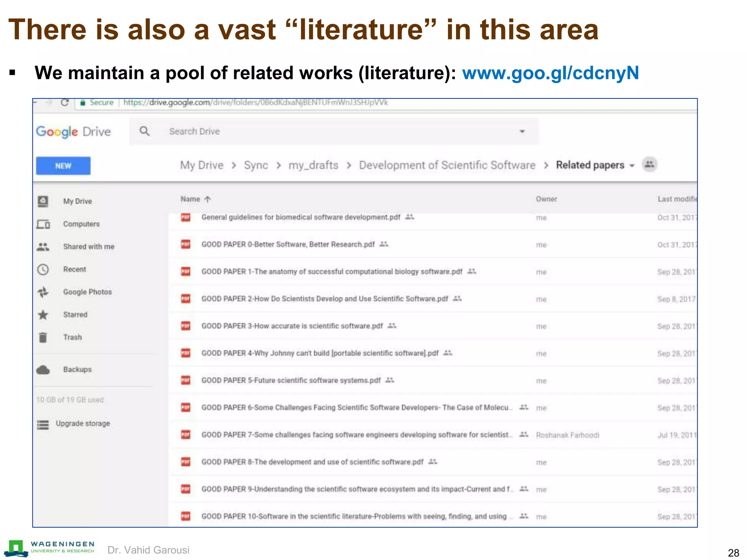
Task: Click the Google Photos pinwheel icon
Action: (43, 292)
